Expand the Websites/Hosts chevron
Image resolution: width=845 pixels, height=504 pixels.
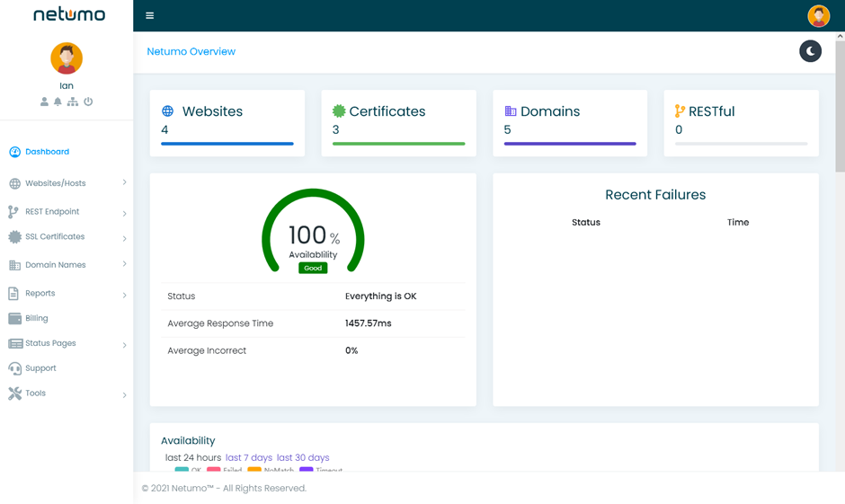tap(124, 182)
